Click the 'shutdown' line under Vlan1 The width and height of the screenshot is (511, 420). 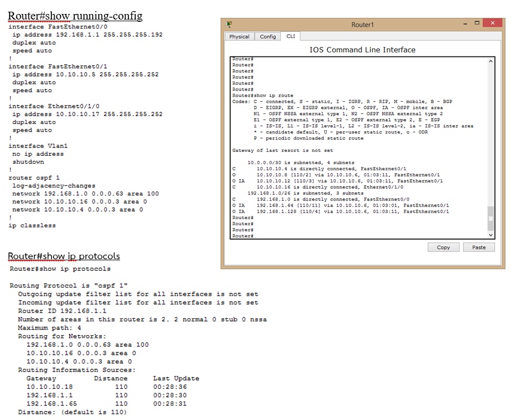click(28, 162)
